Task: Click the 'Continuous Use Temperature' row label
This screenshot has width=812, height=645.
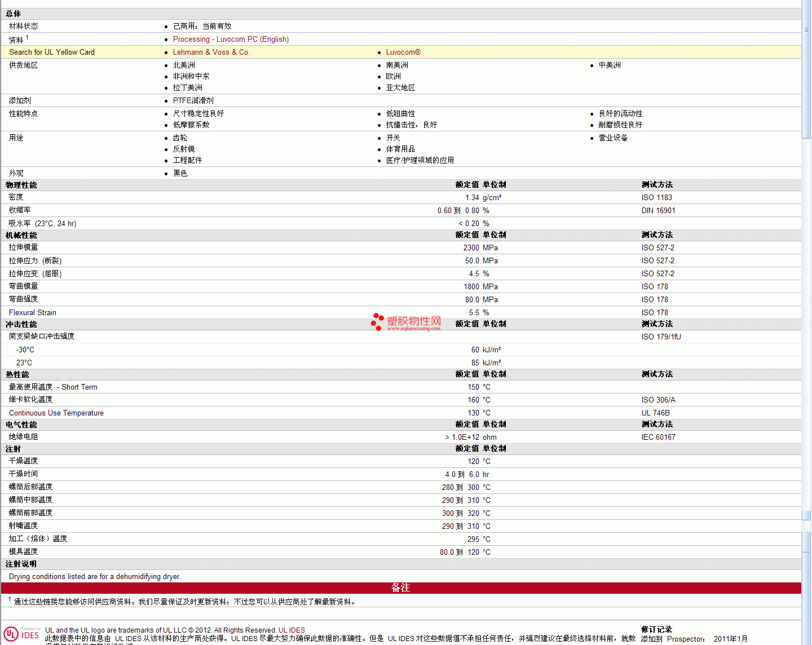Action: coord(56,413)
